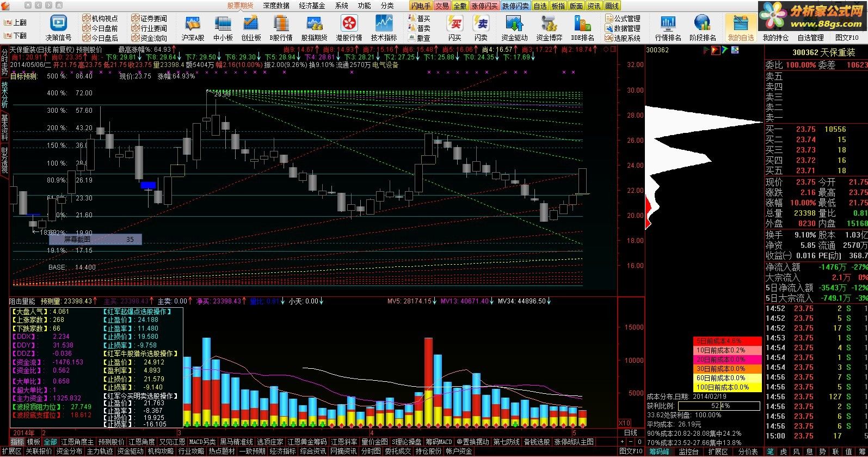This screenshot has width=868, height=457.
Task: Open 行情排名 quotes ranking icon
Action: coord(668,27)
